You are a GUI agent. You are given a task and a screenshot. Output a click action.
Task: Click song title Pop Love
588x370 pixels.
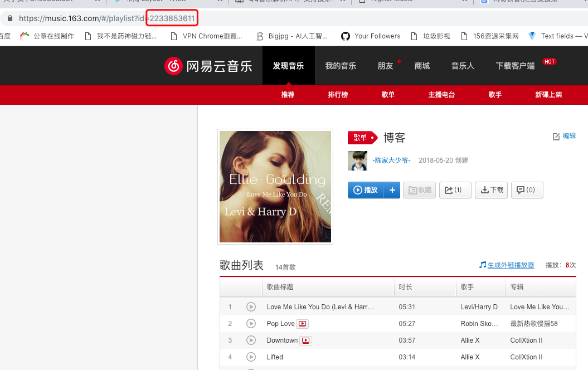[280, 324]
